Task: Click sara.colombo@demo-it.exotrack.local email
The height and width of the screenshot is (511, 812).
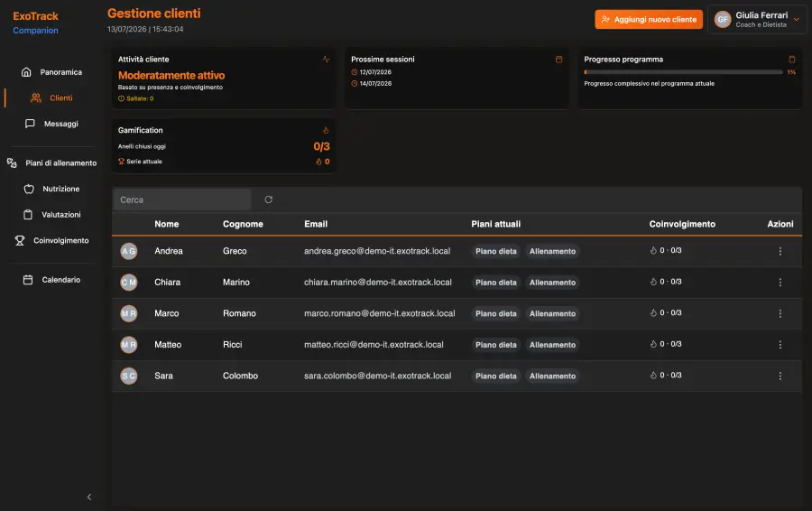Action: [377, 376]
